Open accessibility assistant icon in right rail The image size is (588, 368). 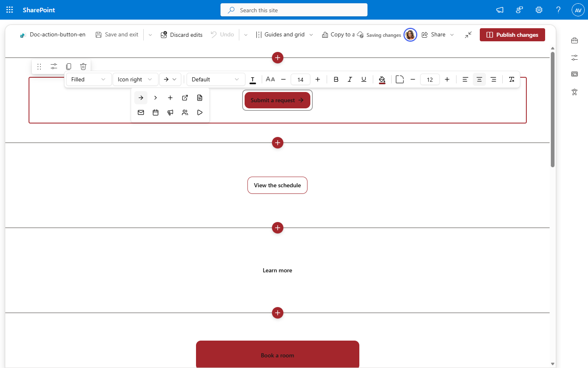click(575, 92)
